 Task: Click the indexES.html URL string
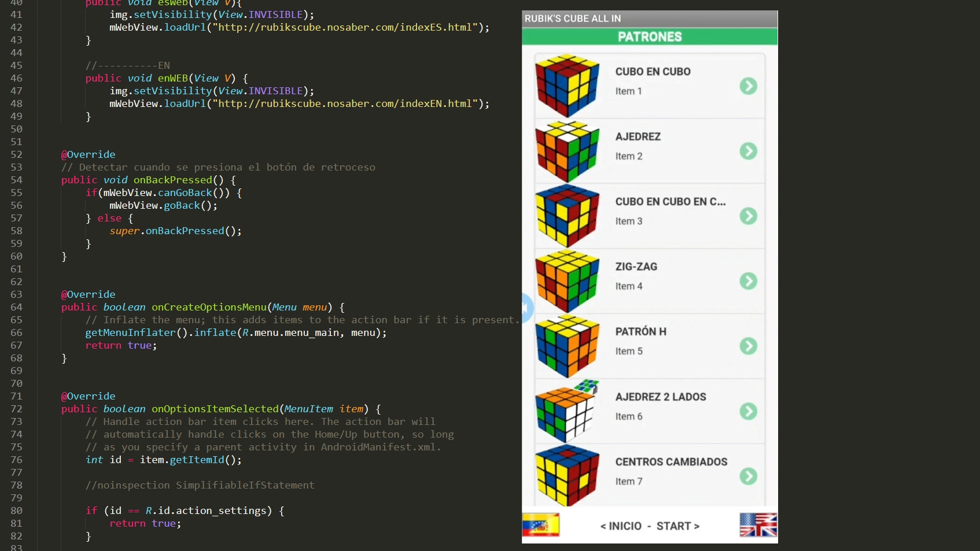coord(345,27)
